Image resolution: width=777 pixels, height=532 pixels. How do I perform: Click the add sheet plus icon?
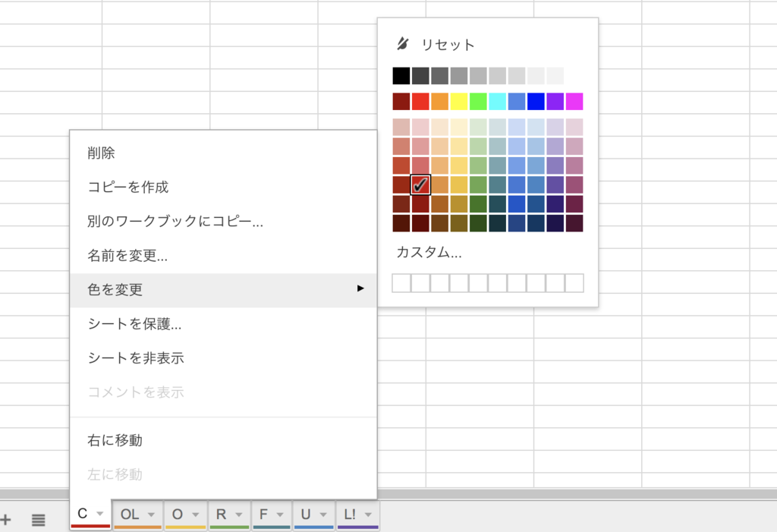(5, 520)
